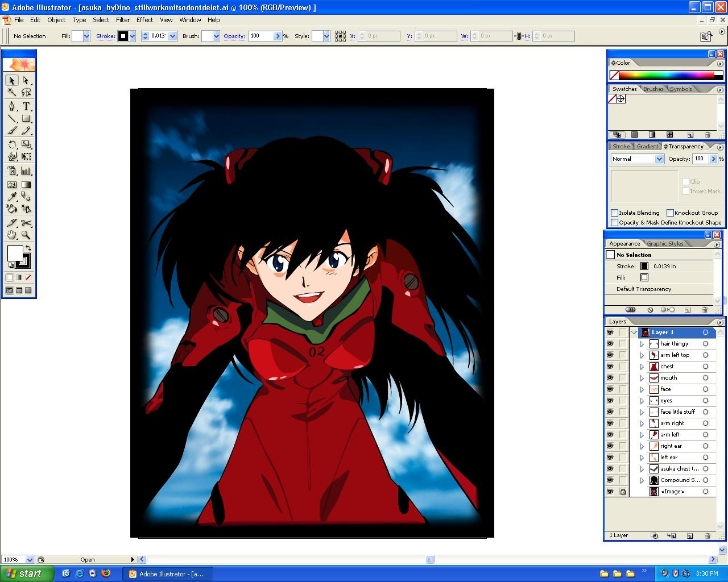Open the Filter menu
The width and height of the screenshot is (728, 582).
click(x=123, y=20)
